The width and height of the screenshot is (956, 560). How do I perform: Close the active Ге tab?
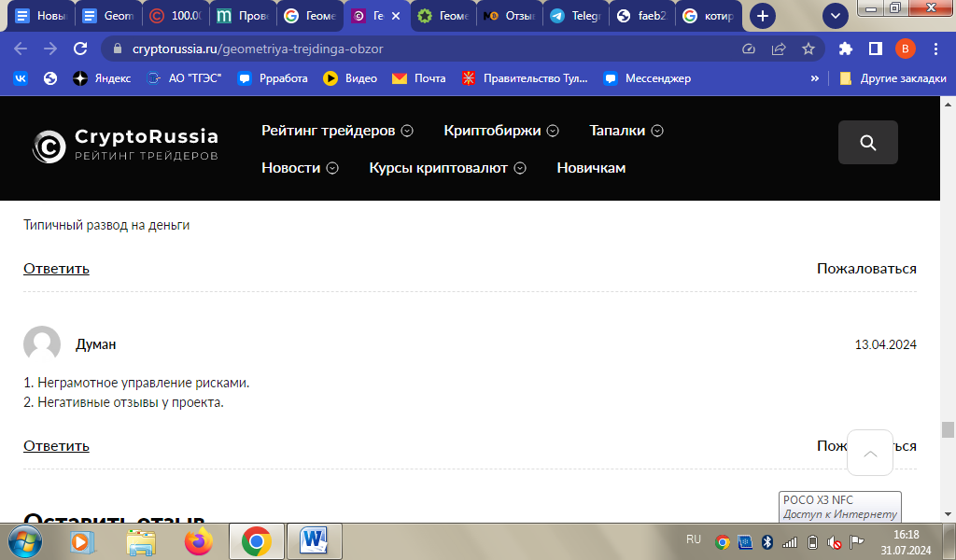tap(396, 16)
